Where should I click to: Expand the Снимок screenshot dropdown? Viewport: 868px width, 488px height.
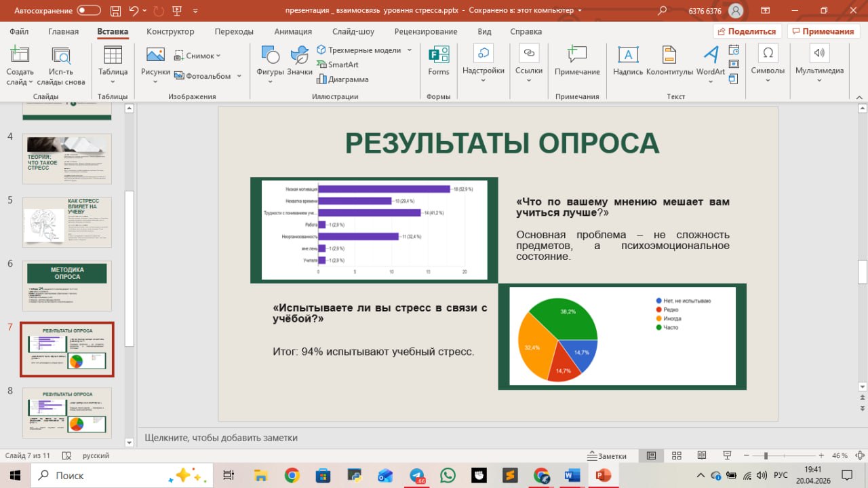[218, 56]
